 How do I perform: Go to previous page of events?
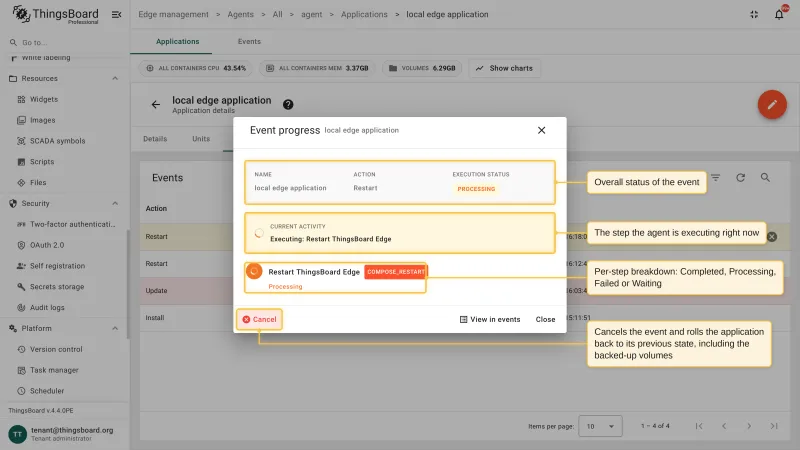(x=724, y=426)
